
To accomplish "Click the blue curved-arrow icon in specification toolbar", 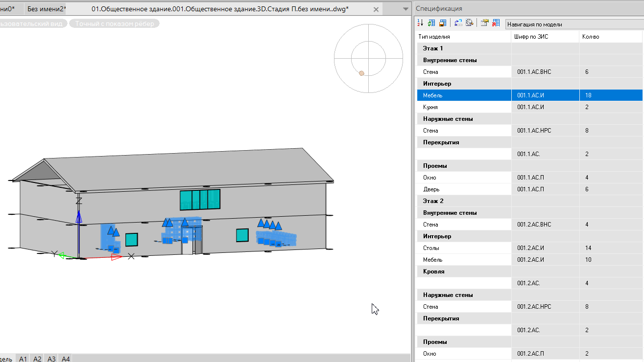I will click(x=458, y=23).
